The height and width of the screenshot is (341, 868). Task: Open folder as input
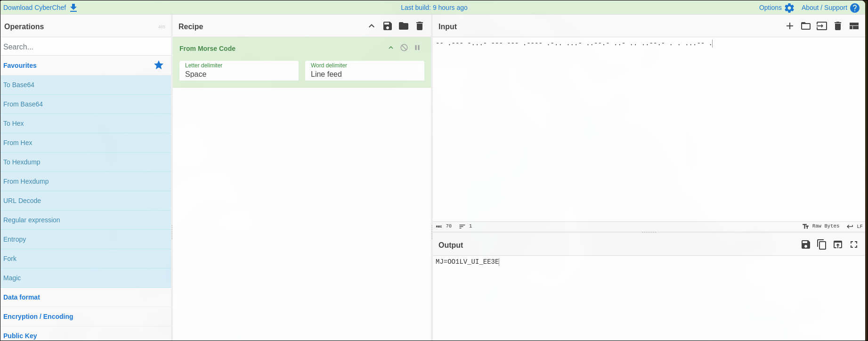click(805, 26)
